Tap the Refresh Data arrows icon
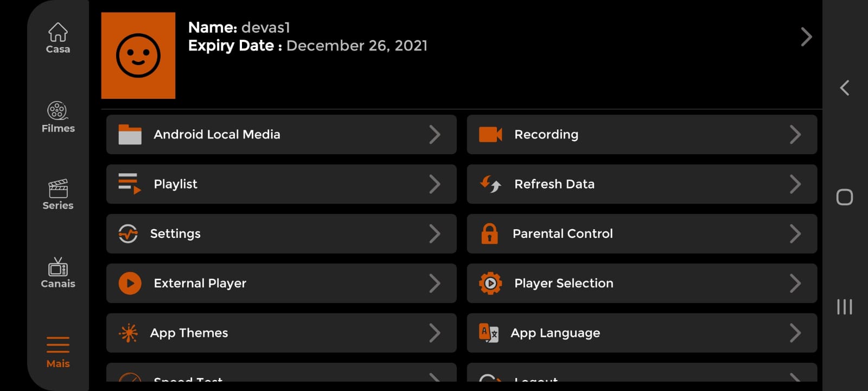 click(490, 184)
